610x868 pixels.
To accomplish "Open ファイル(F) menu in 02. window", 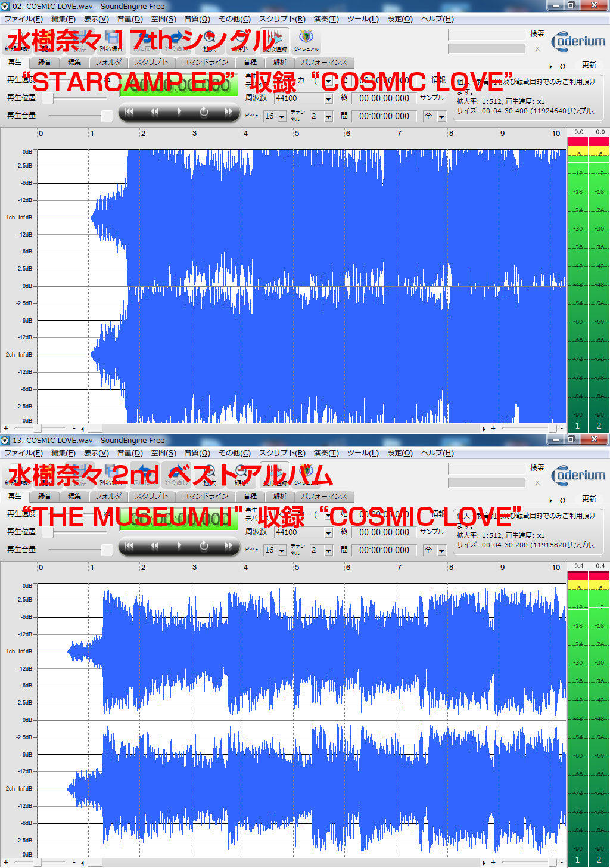I will point(23,19).
